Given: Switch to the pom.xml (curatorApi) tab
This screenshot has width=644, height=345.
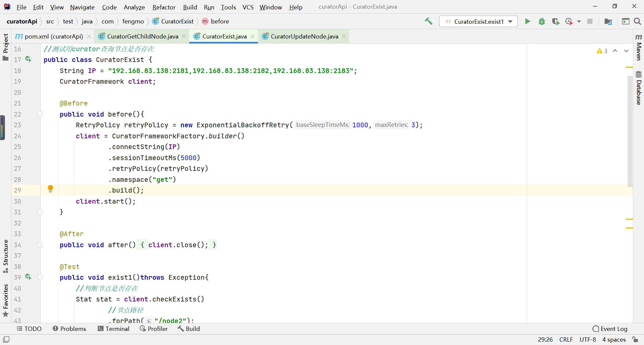Looking at the screenshot, I should point(54,36).
